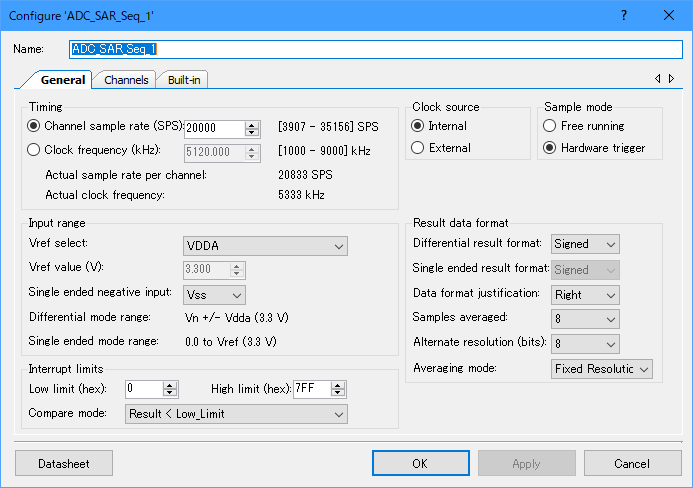Click the Datasheet button
This screenshot has height=488, width=693.
tap(64, 464)
